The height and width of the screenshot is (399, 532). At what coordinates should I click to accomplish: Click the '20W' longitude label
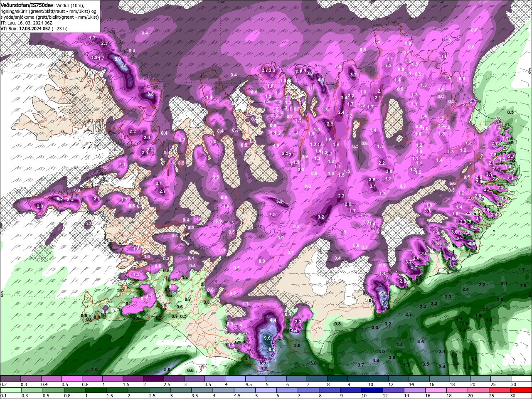[221, 2]
